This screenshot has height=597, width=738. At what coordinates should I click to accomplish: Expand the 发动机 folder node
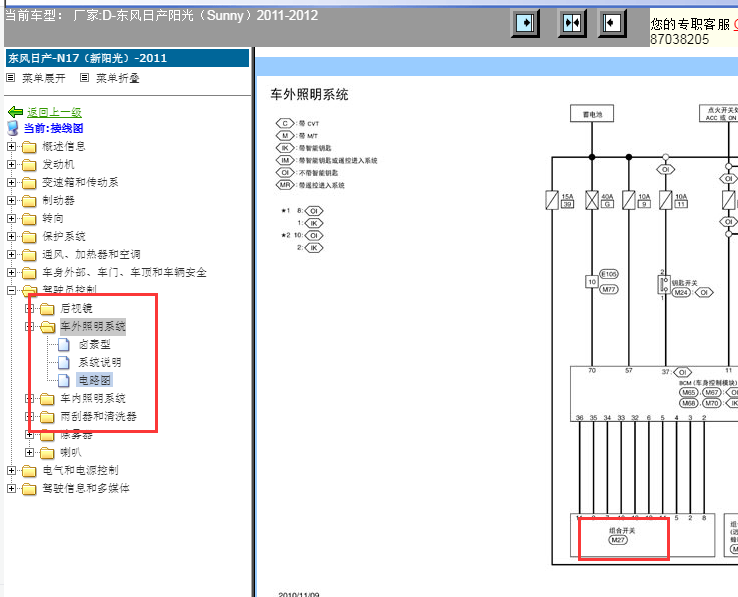(11, 164)
